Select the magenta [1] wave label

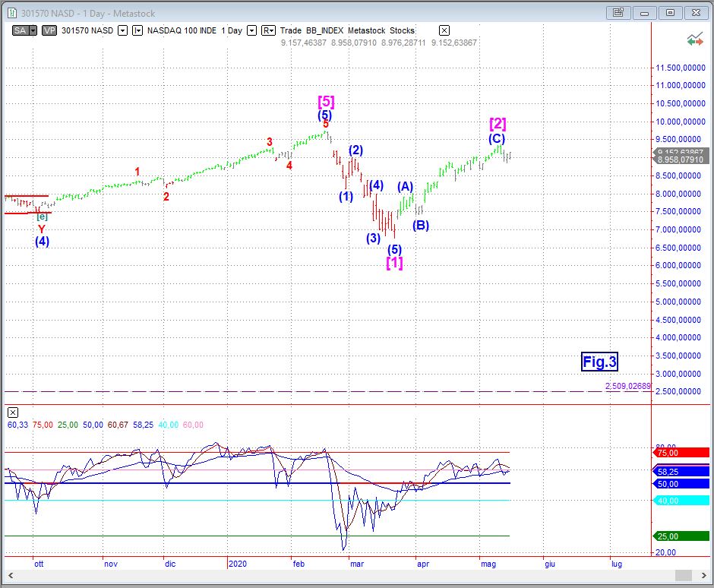(394, 263)
